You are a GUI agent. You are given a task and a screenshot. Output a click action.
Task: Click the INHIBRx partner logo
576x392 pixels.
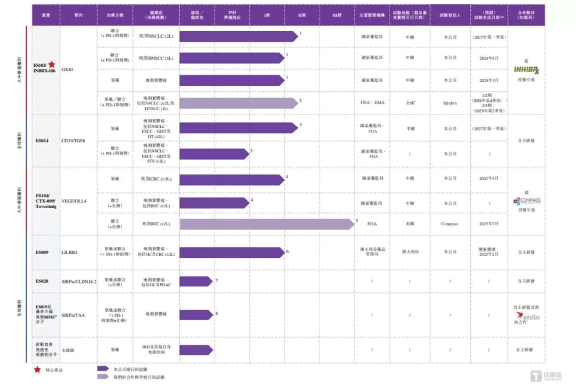tap(526, 70)
